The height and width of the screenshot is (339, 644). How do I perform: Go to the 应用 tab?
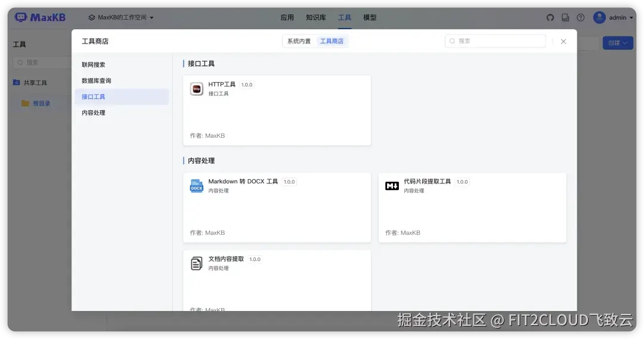pos(287,17)
